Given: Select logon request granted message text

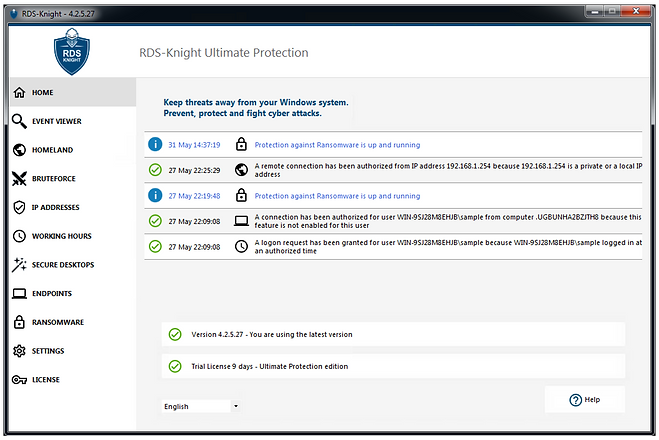Looking at the screenshot, I should 448,247.
